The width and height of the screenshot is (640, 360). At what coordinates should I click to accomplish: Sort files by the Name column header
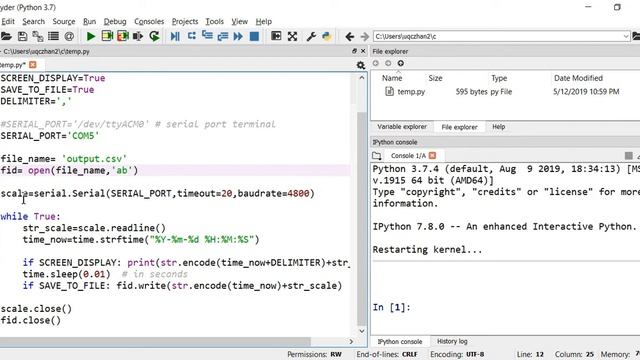point(392,78)
